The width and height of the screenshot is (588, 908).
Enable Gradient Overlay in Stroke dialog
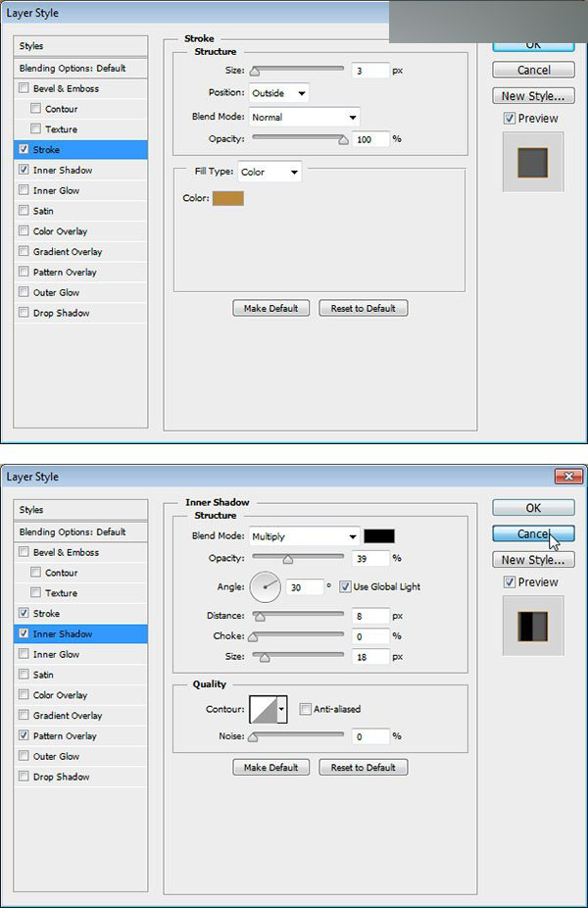coord(24,251)
